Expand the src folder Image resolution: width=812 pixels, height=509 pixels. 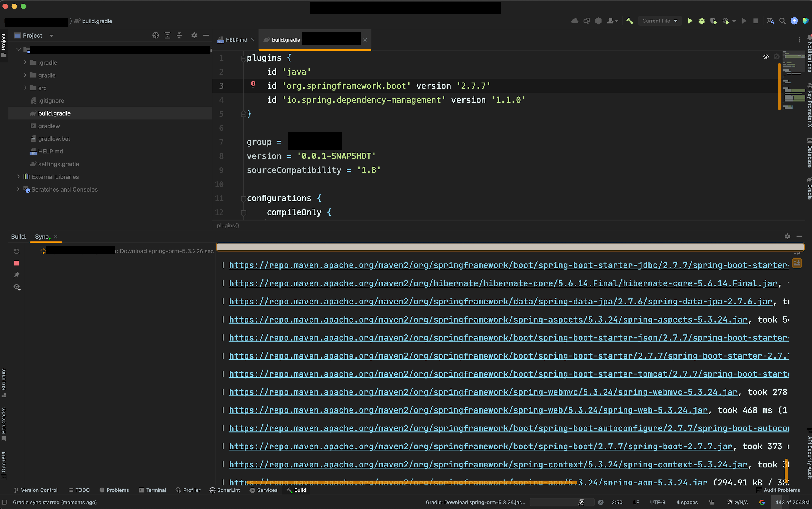tap(25, 88)
